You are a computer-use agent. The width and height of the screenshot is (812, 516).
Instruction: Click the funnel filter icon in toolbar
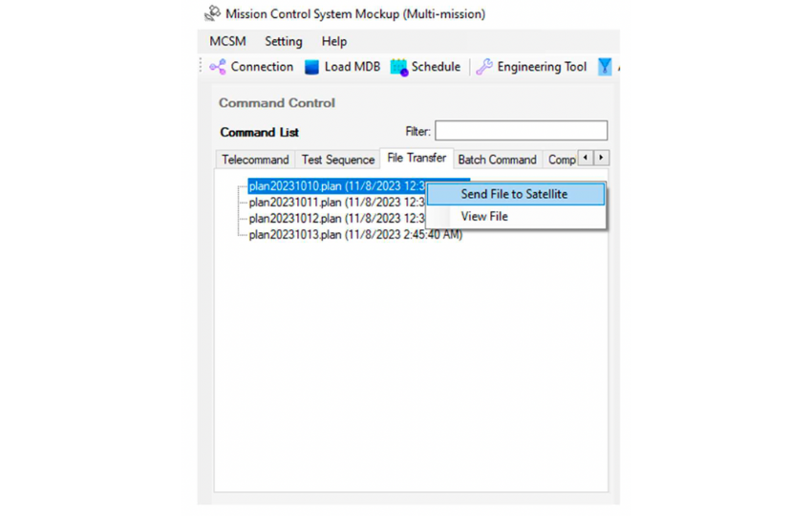tap(605, 67)
